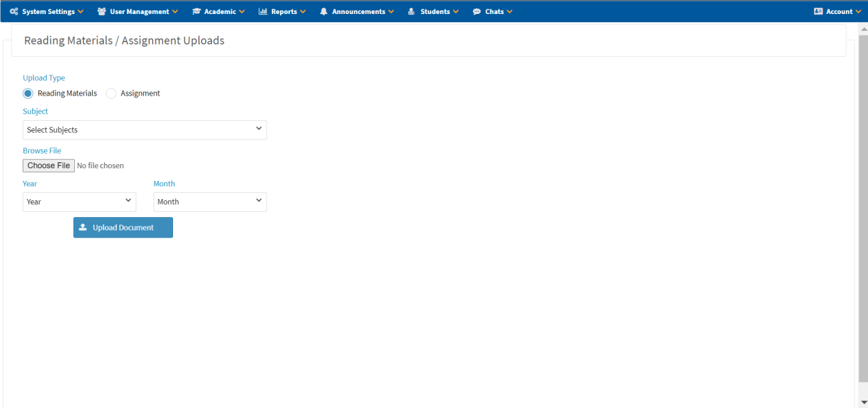Click the Account ID card icon

coord(818,11)
